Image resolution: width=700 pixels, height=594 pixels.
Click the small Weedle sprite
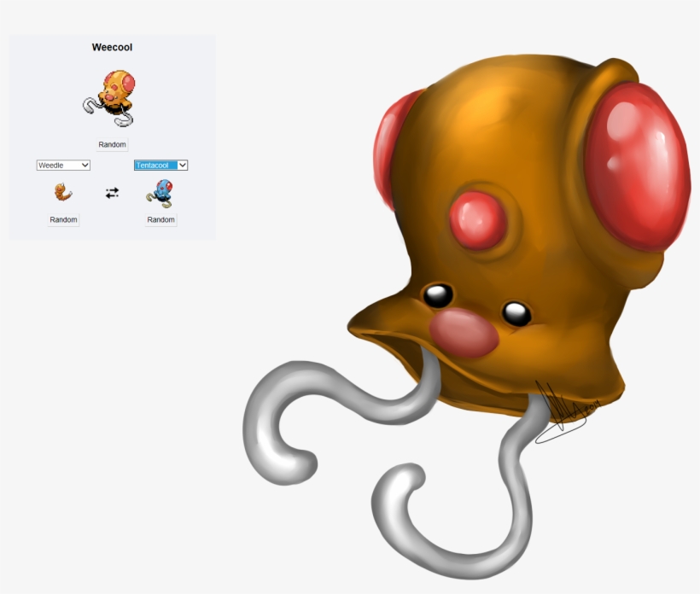pos(63,192)
